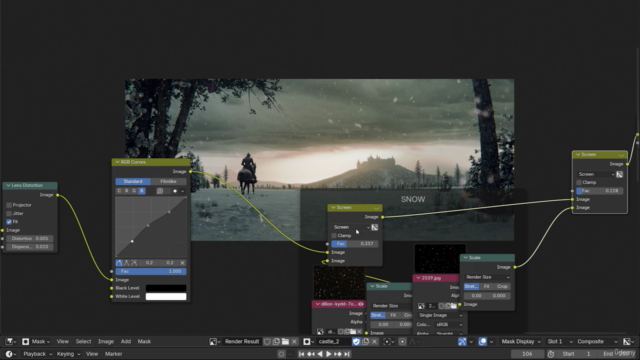Click the Render Result image browse icon

[x=214, y=341]
